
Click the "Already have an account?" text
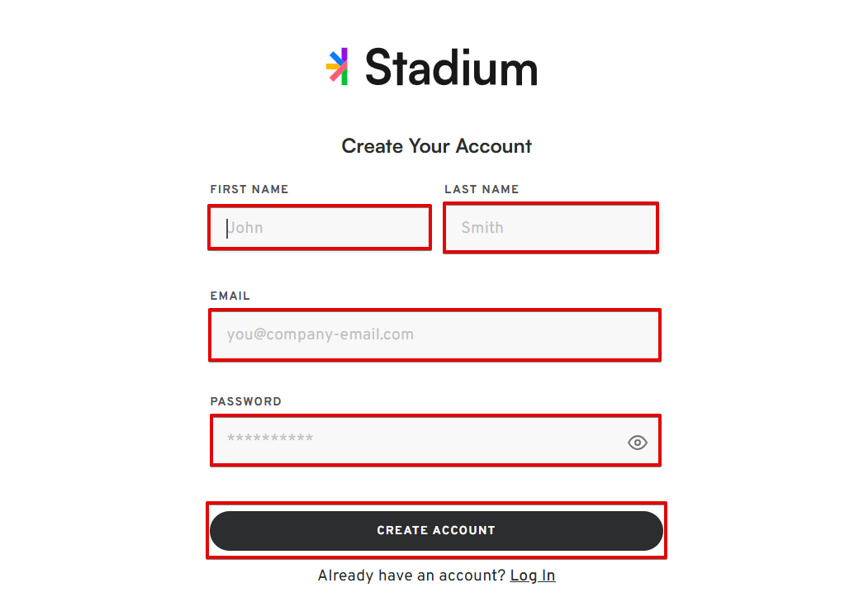411,576
